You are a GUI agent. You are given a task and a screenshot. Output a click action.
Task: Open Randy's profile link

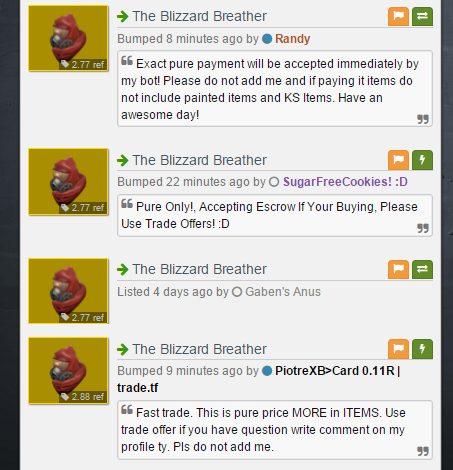click(x=292, y=39)
